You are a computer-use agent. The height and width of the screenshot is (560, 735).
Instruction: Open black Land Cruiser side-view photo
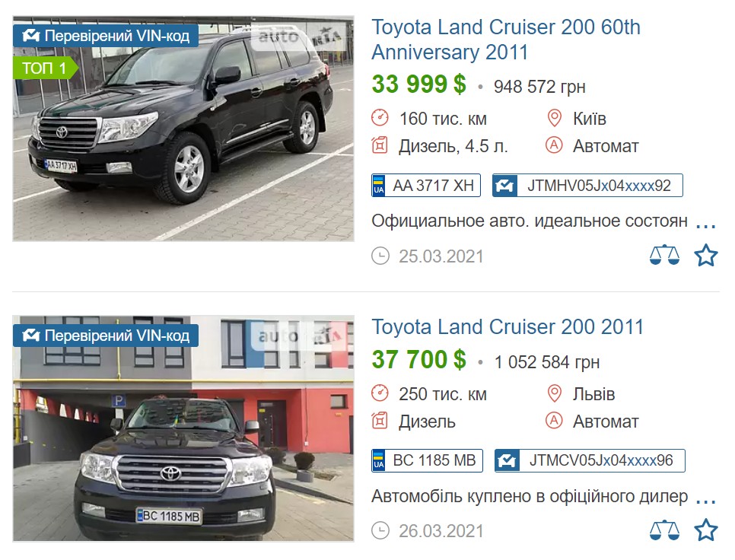(x=183, y=129)
